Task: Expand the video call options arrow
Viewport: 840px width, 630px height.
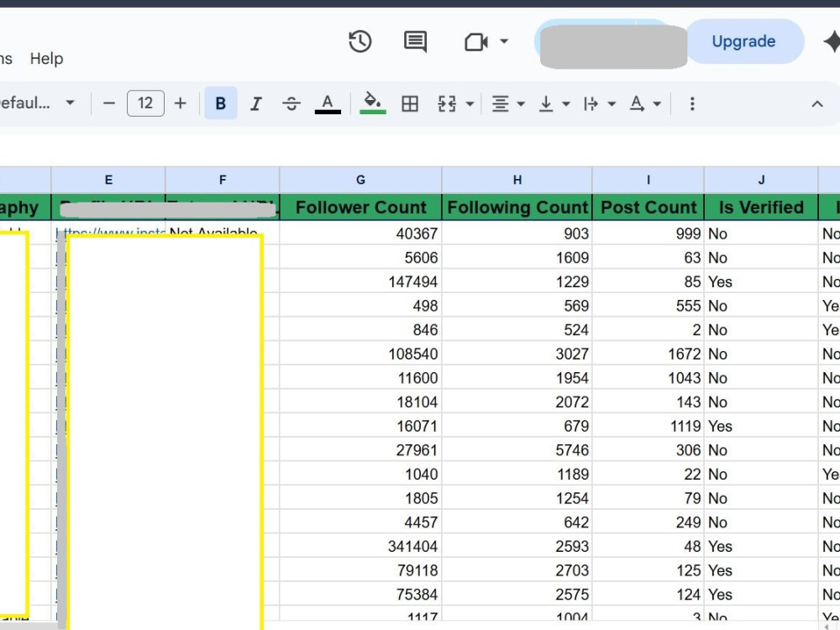Action: pyautogui.click(x=503, y=41)
